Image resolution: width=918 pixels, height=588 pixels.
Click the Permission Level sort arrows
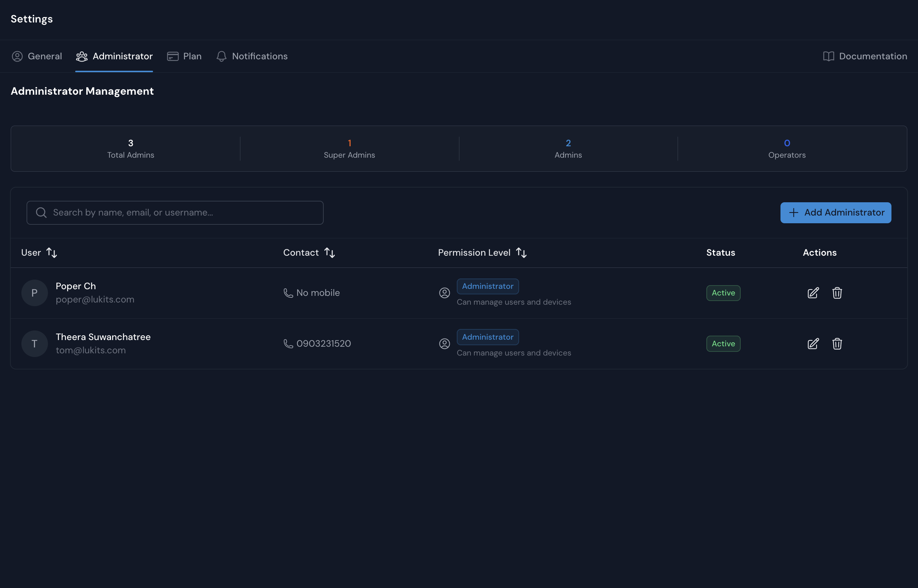coord(521,252)
